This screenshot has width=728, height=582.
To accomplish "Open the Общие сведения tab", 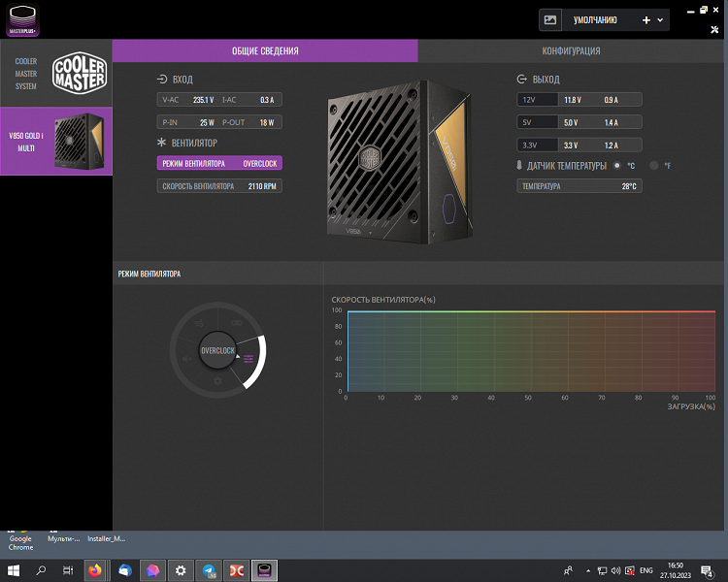I will tap(265, 50).
